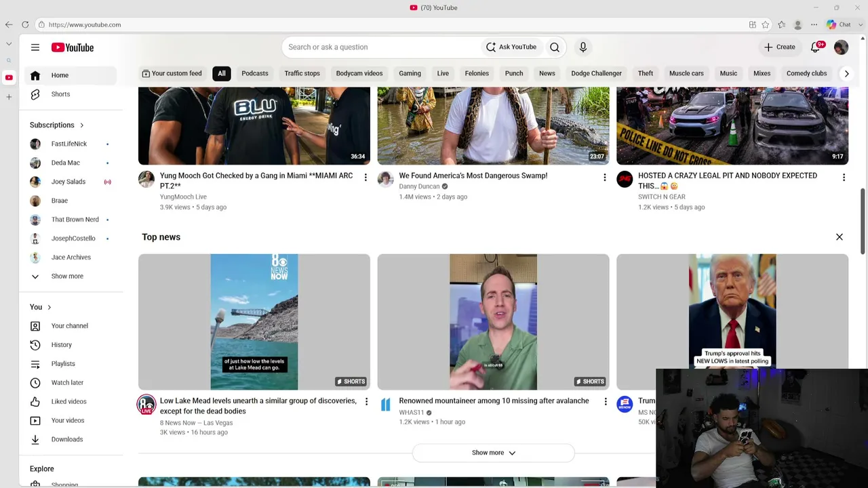Viewport: 868px width, 488px height.
Task: Play the America's Most Dangerous Swamp thumbnail
Action: click(x=493, y=127)
